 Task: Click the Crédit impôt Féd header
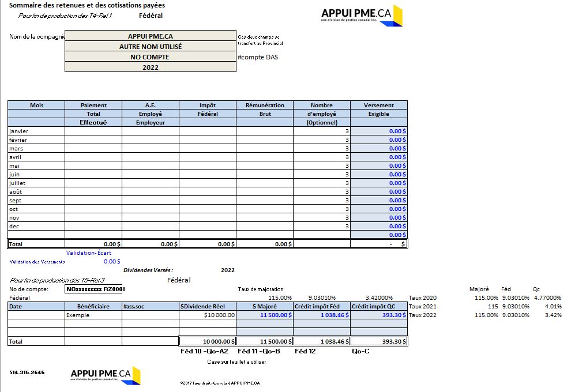click(x=322, y=306)
